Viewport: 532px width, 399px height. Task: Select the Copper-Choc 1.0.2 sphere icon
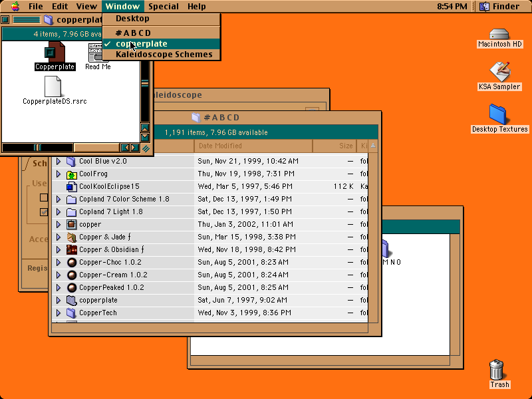[x=71, y=262]
